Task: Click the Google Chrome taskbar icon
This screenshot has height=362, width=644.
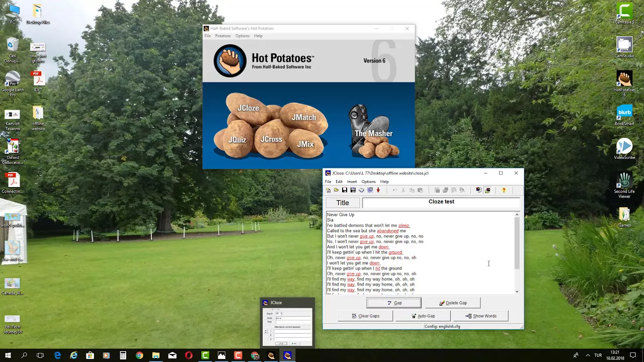Action: [139, 355]
